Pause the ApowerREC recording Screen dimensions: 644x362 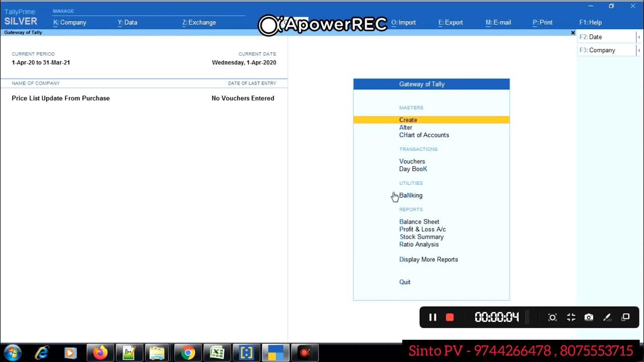point(433,317)
